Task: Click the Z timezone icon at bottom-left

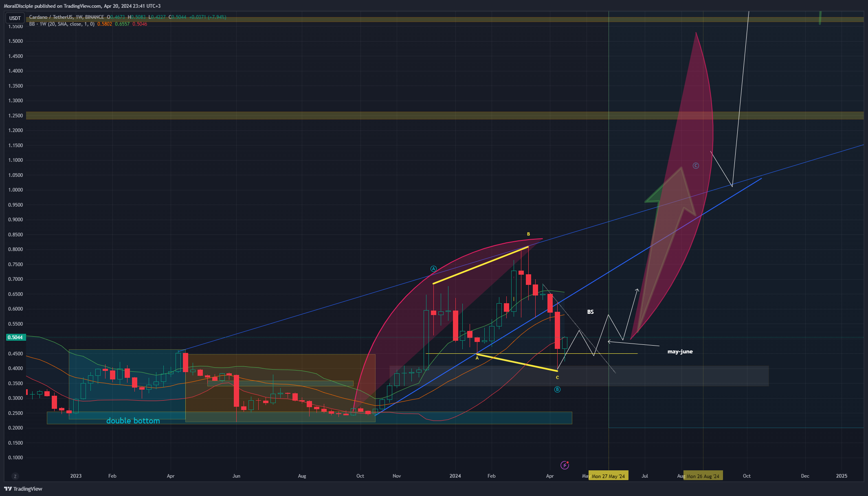Action: tap(15, 476)
